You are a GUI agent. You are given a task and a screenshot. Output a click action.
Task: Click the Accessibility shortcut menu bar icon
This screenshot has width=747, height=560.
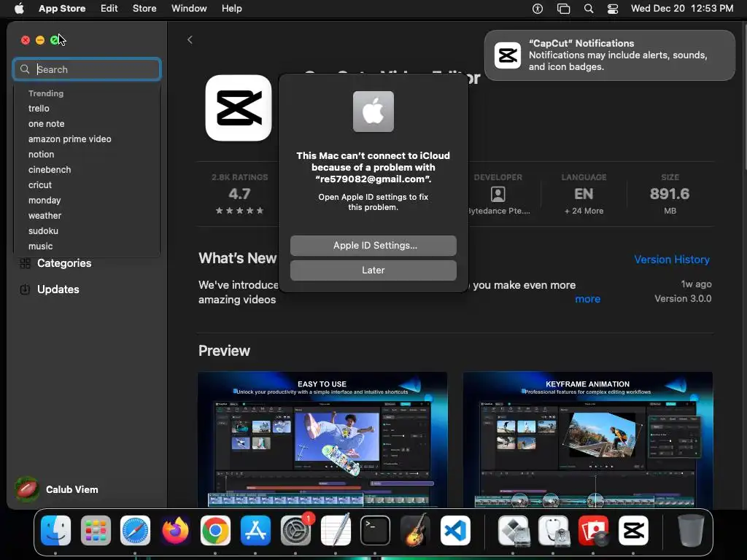(538, 9)
